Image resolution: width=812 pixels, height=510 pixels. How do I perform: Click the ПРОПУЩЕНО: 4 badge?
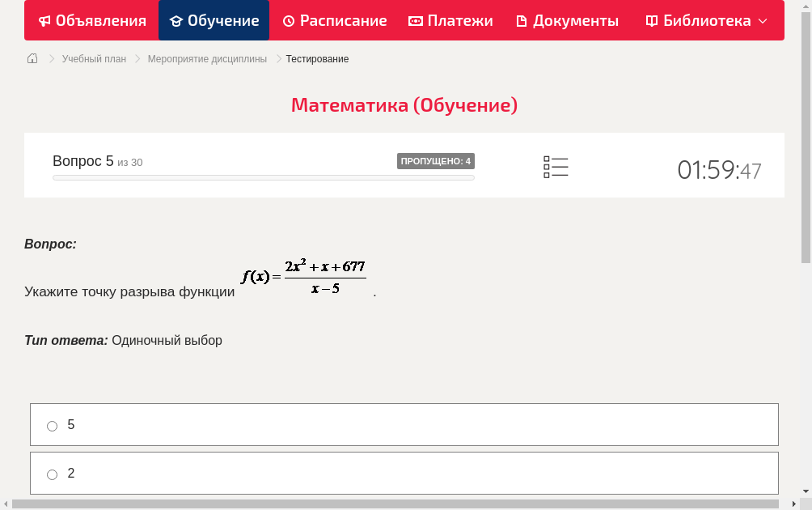436,160
